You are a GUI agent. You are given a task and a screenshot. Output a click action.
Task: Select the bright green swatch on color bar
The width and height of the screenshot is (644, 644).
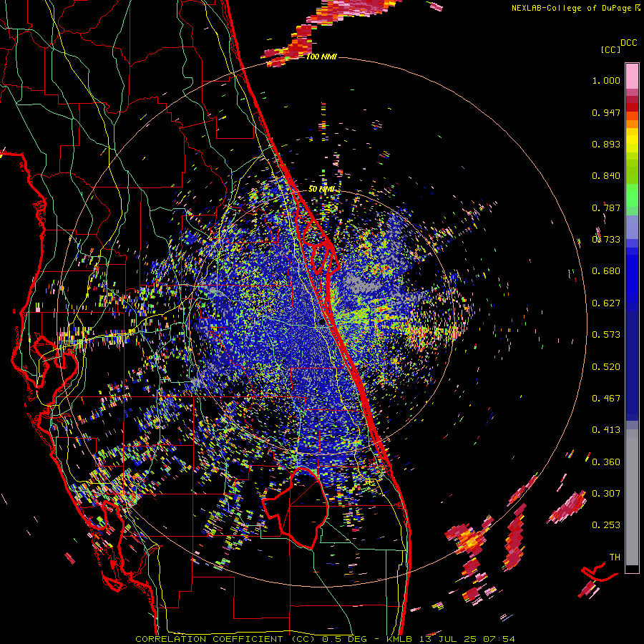[x=632, y=195]
